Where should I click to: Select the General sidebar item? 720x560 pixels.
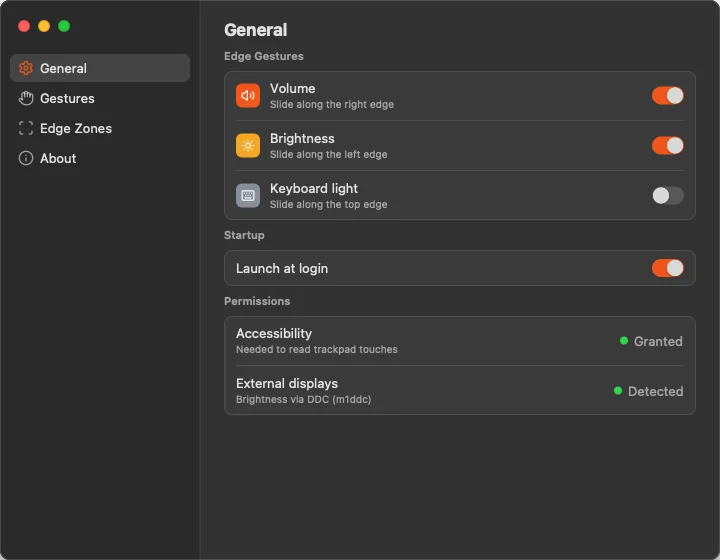pos(100,68)
